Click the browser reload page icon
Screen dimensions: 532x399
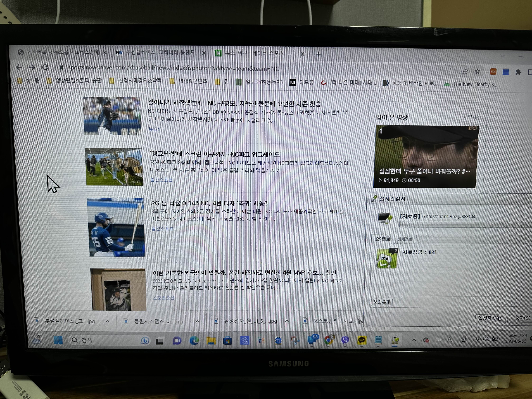(45, 67)
